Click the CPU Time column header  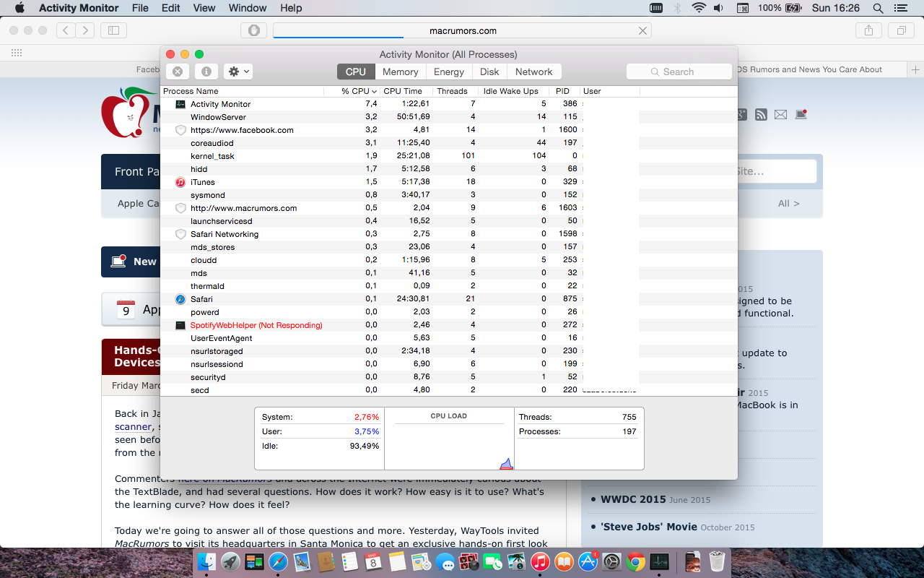click(x=406, y=91)
